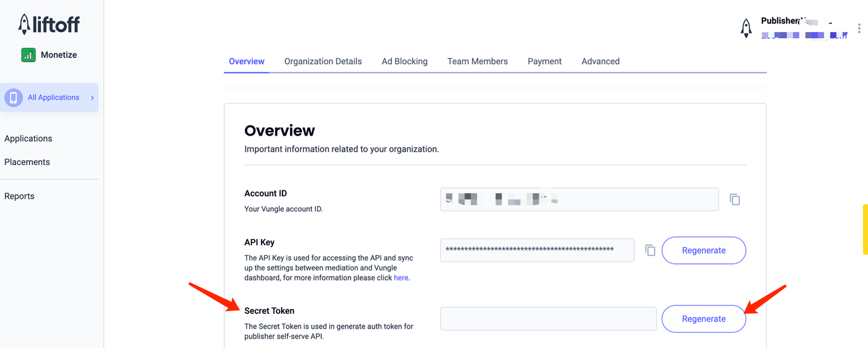Open Reports from the sidebar
Image resolution: width=868 pixels, height=348 pixels.
coord(19,196)
